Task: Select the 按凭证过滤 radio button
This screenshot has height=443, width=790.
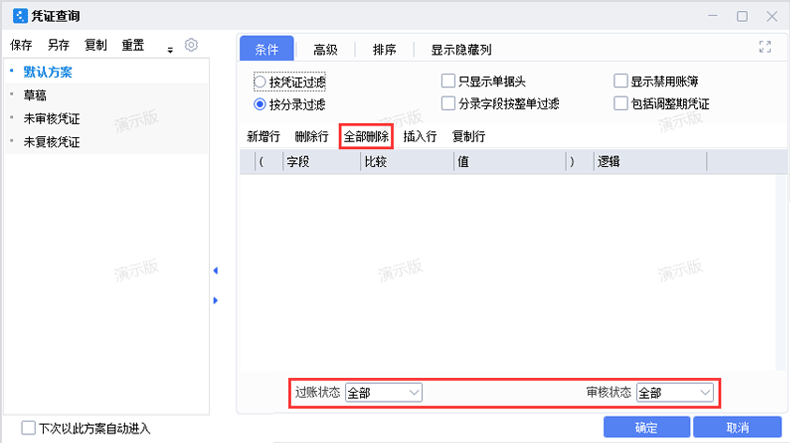Action: [259, 82]
